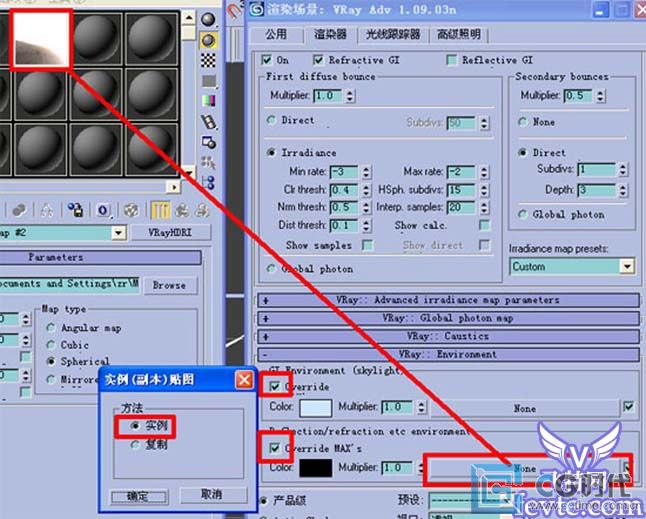646x519 pixels.
Task: Enable the Show calc. checkbox
Action: coord(484,225)
